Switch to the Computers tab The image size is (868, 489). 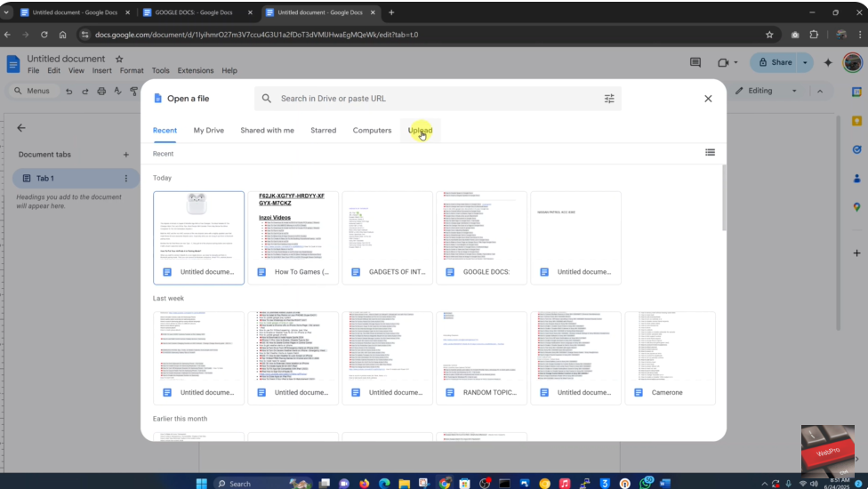(x=372, y=131)
